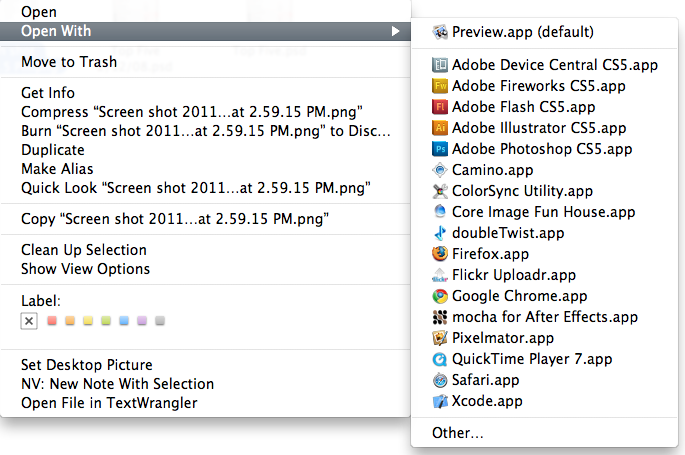
Task: Apply the green label color
Action: click(106, 321)
